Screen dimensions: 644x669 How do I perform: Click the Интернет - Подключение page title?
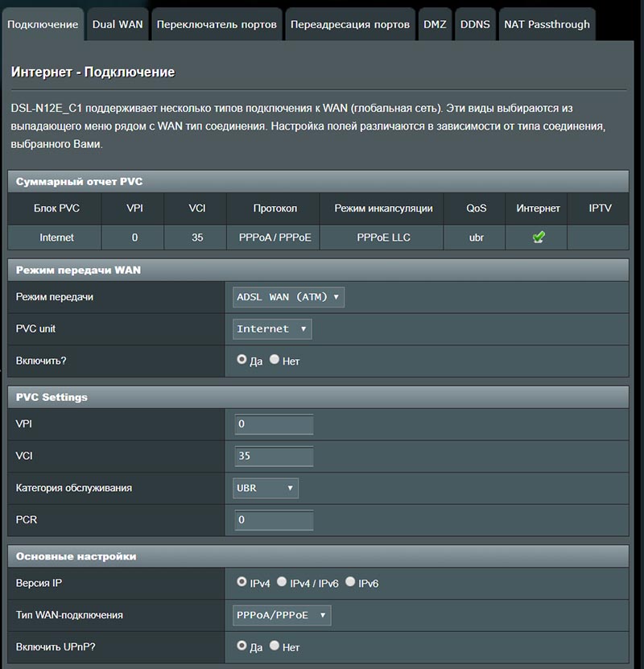[93, 72]
